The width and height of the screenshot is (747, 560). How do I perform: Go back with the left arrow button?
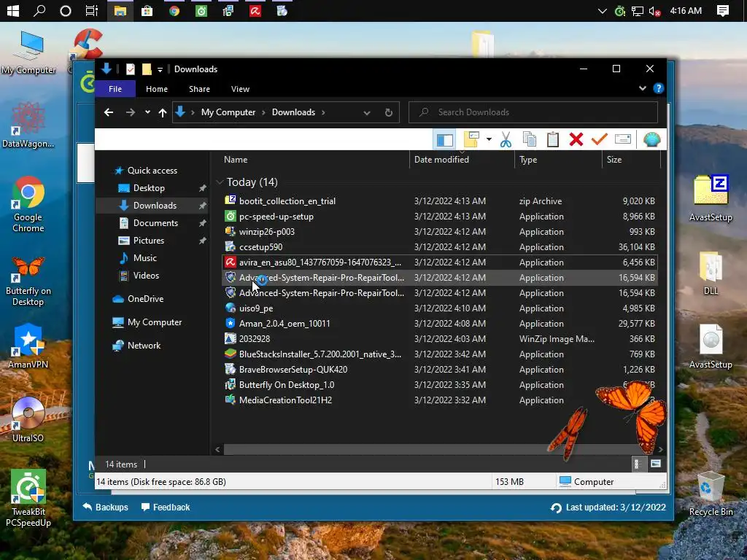tap(109, 112)
